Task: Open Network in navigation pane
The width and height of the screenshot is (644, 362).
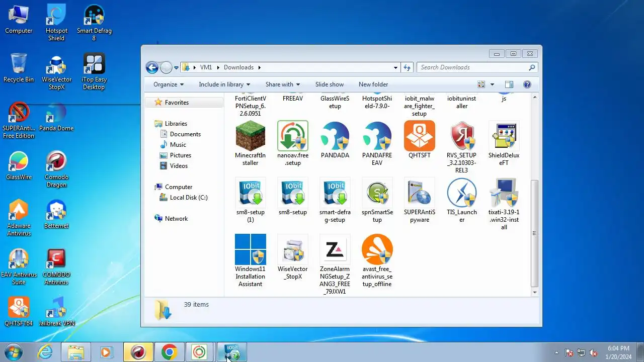Action: click(176, 219)
